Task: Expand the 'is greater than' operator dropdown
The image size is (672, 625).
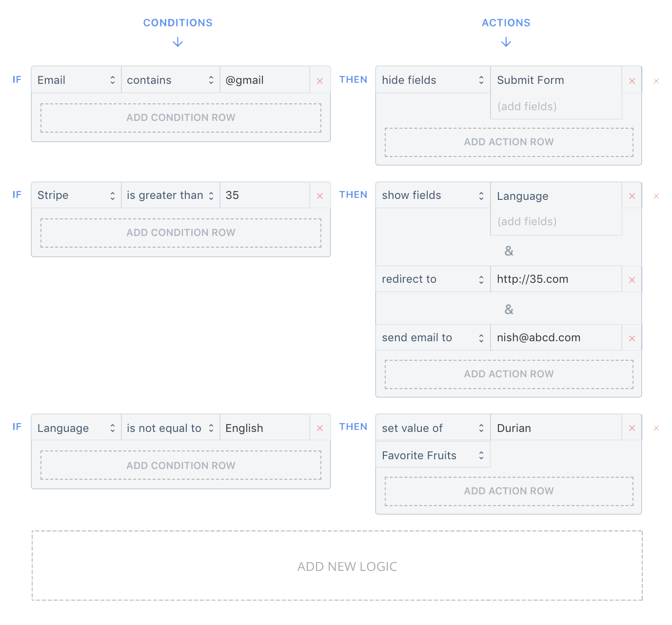Action: coord(170,195)
